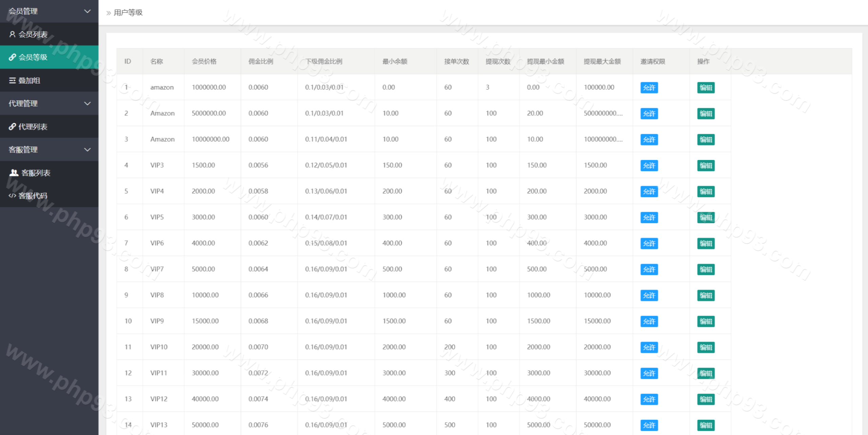Image resolution: width=868 pixels, height=435 pixels.
Task: Open the 客服代码 menu item
Action: click(33, 196)
